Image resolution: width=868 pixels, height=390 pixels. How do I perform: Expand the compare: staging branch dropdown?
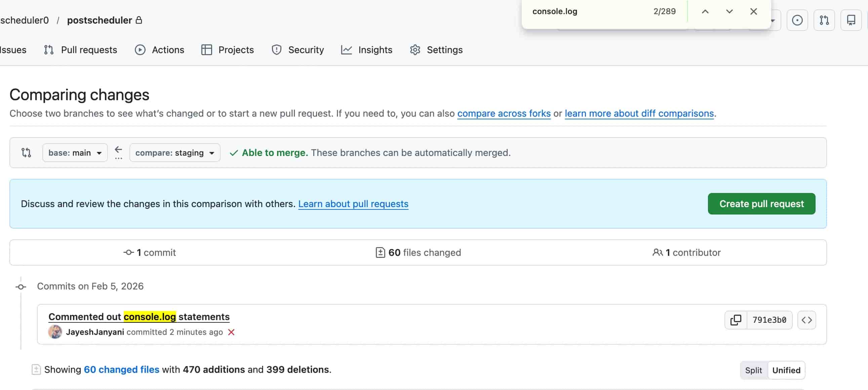coord(175,153)
